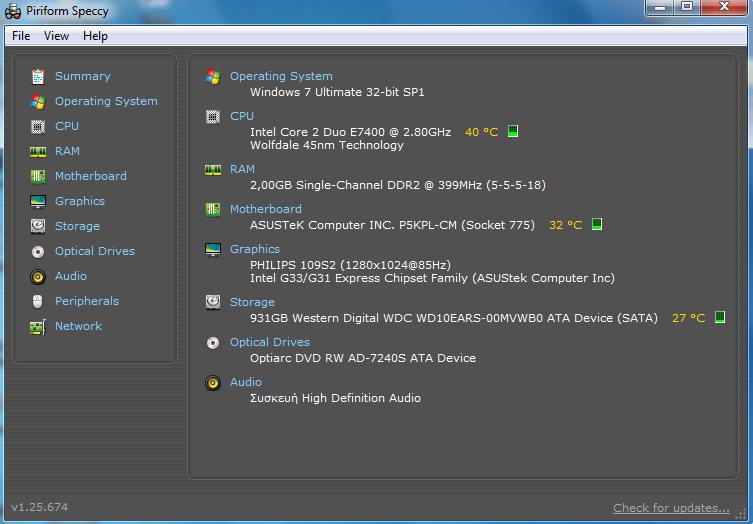Open Optical Drives from sidebar
The width and height of the screenshot is (753, 524).
[95, 251]
